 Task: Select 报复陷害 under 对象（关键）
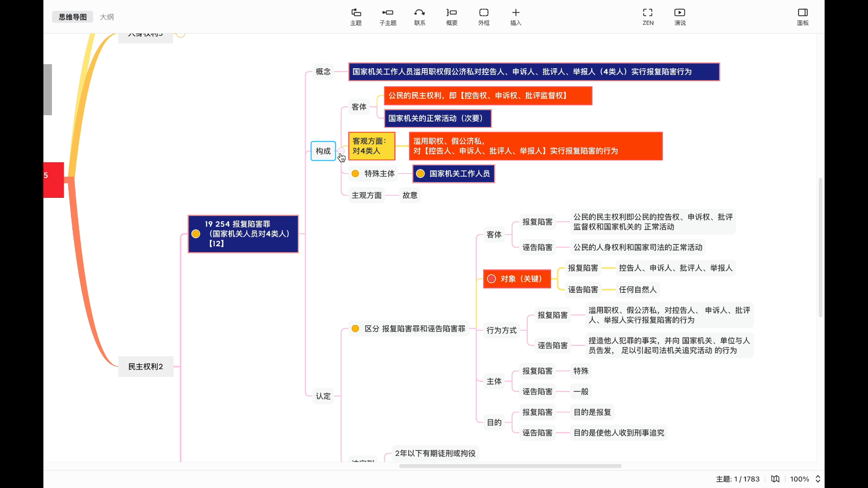point(583,268)
